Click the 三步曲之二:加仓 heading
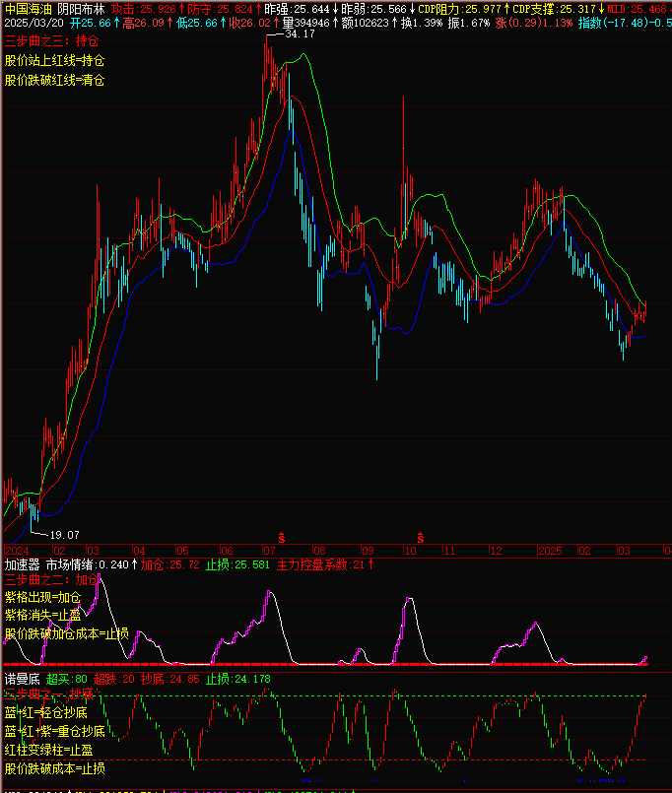Screen dimensions: 672x793 (51, 580)
